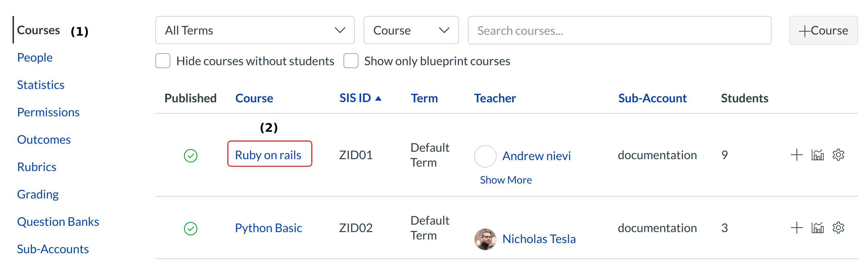Screen dimensions: 868x263
Task: Check Show only blueprint courses
Action: point(351,61)
